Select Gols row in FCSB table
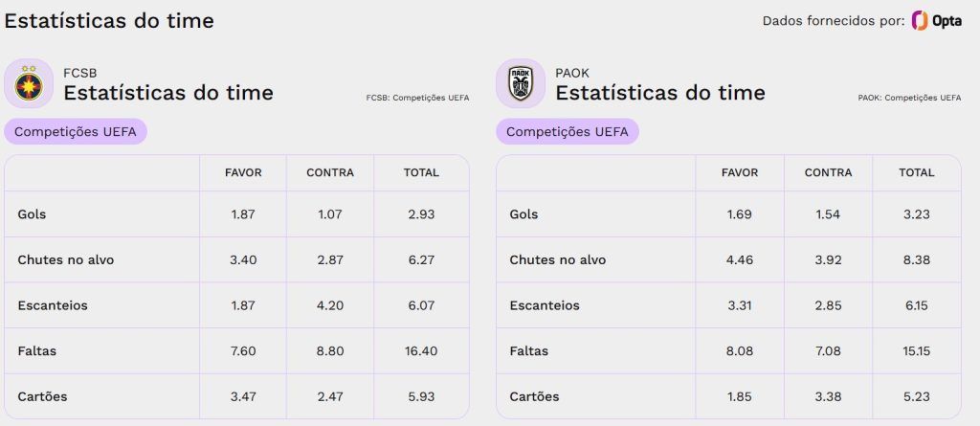 pos(237,213)
